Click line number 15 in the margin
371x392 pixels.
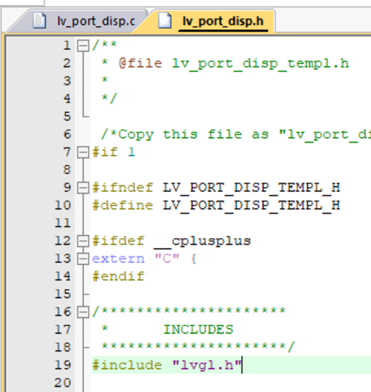[63, 294]
